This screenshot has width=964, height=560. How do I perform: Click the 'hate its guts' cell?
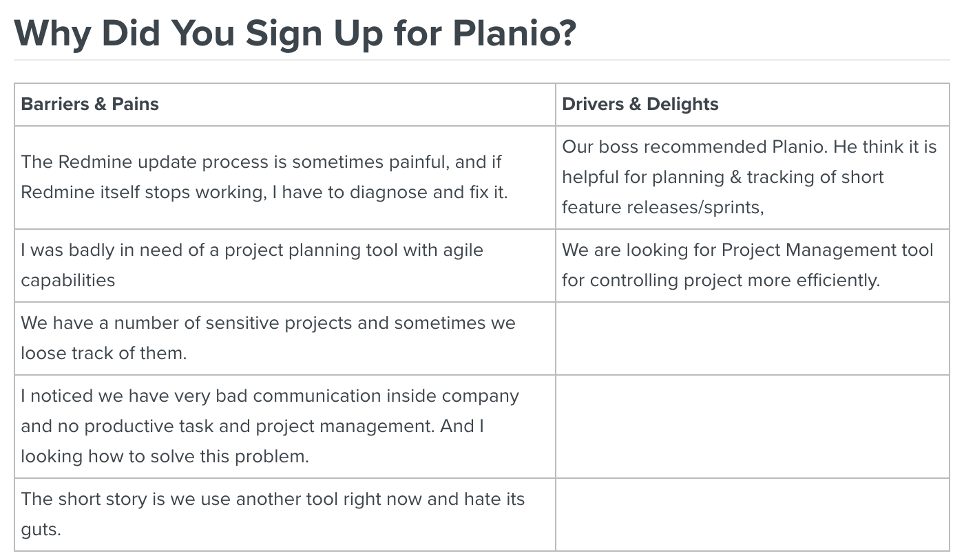click(x=285, y=515)
